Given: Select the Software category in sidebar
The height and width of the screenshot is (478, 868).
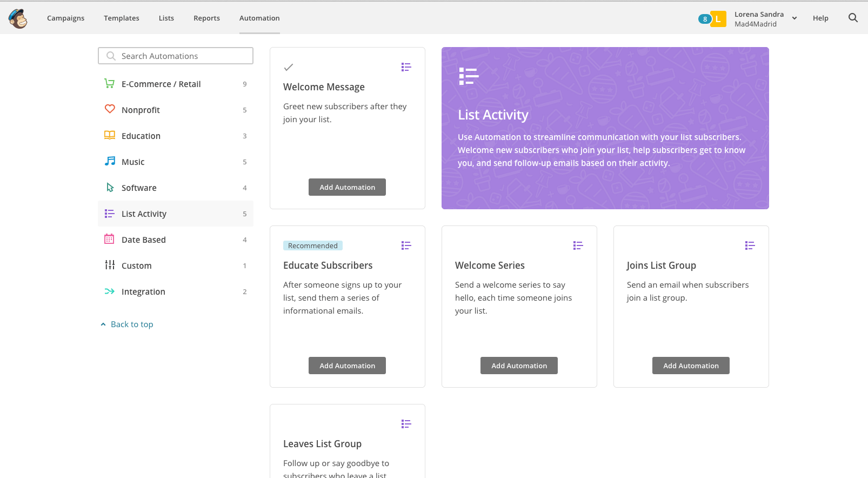Looking at the screenshot, I should [x=139, y=188].
